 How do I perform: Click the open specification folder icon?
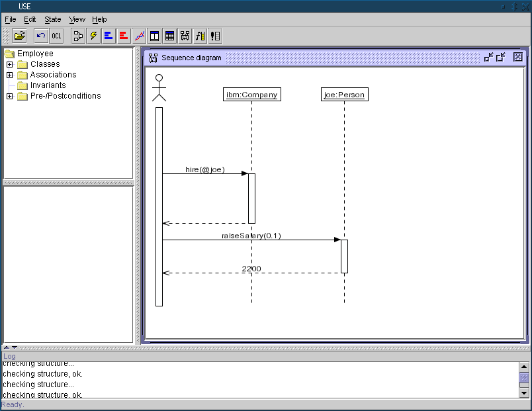click(x=20, y=36)
